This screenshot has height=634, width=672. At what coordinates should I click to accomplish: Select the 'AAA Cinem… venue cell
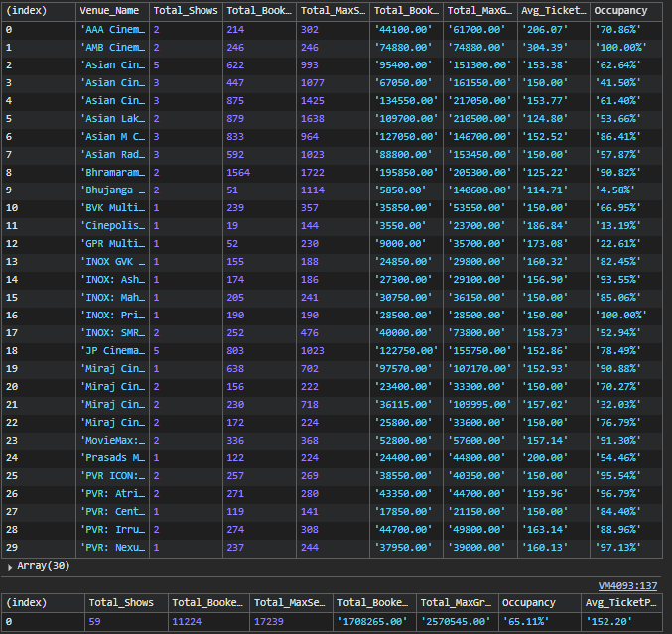click(x=113, y=29)
